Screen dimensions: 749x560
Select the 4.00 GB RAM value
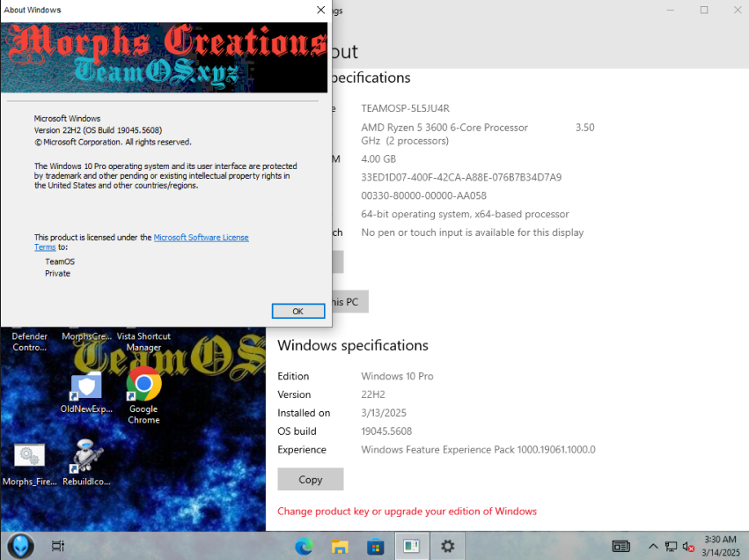click(x=378, y=159)
